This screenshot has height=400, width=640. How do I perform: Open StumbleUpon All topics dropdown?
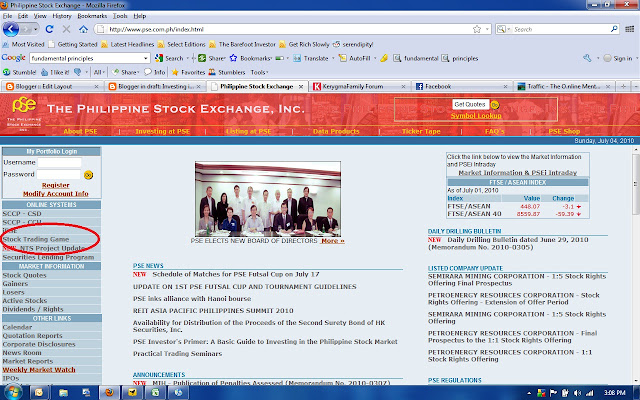[99, 72]
